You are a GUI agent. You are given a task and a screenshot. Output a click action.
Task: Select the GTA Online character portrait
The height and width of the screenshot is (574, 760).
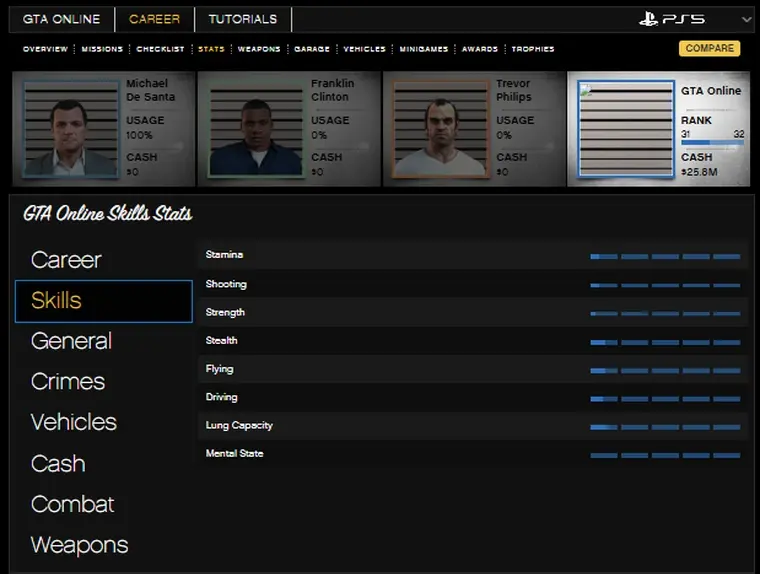click(x=626, y=129)
